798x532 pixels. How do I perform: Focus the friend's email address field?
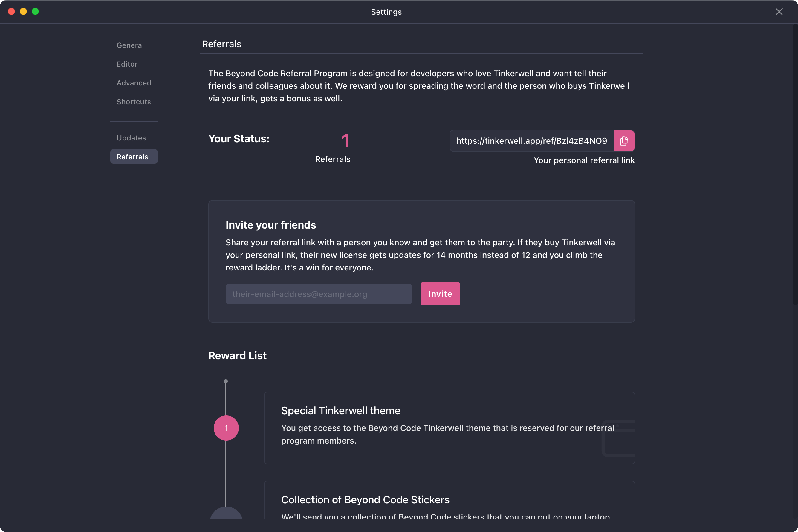click(319, 294)
